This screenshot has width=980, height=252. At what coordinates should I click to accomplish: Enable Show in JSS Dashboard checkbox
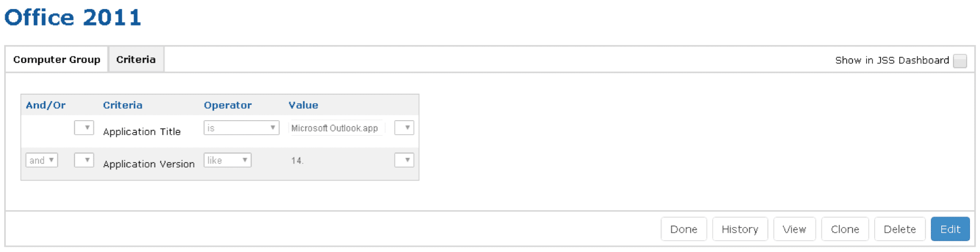point(959,61)
